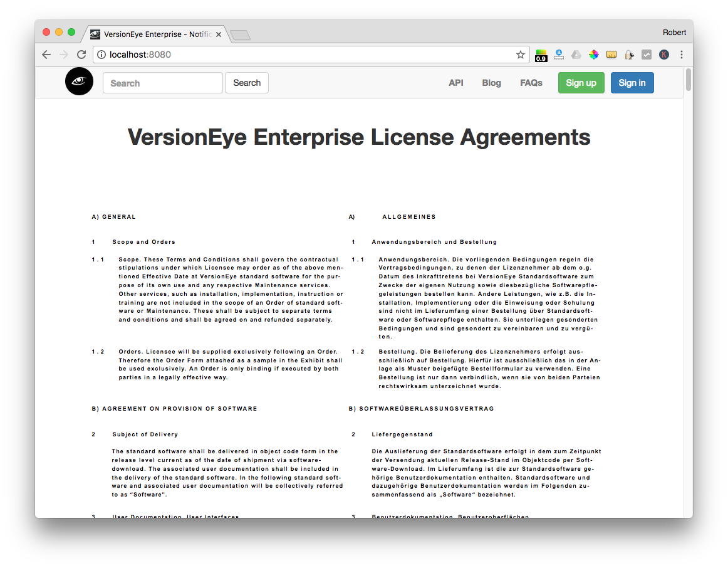728x568 pixels.
Task: Reload the page with refresh icon
Action: [81, 55]
